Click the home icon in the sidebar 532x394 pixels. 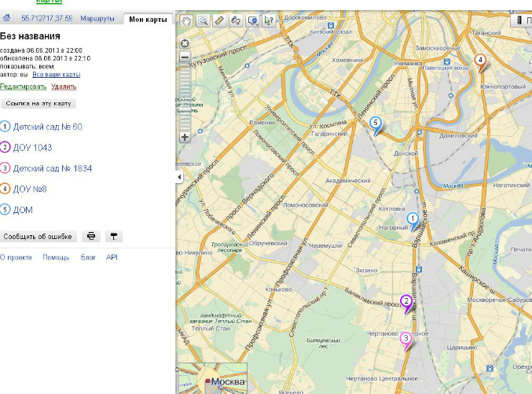coord(6,18)
